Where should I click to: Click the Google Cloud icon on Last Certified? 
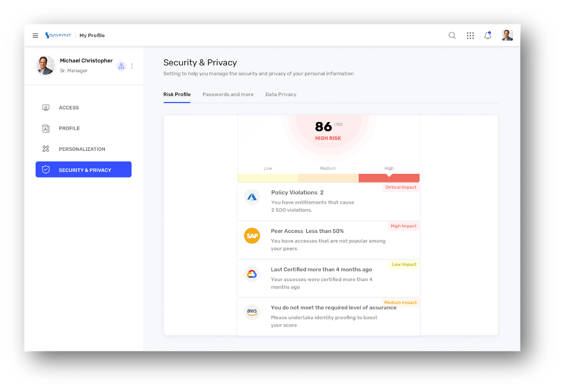coord(252,274)
